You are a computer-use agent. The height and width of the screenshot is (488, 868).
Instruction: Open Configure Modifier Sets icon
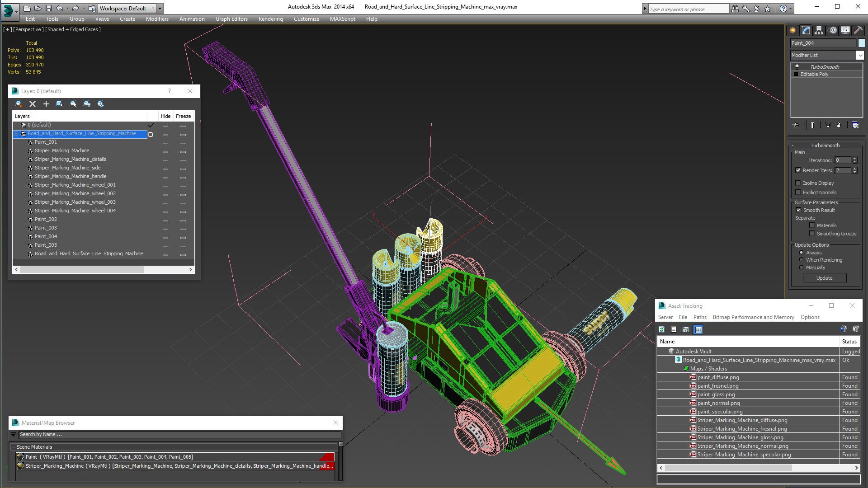point(855,125)
